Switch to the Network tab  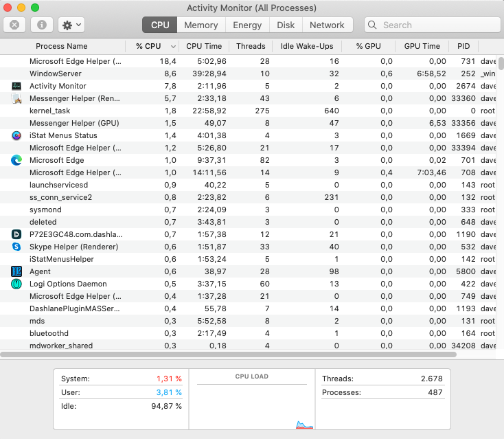pyautogui.click(x=328, y=25)
